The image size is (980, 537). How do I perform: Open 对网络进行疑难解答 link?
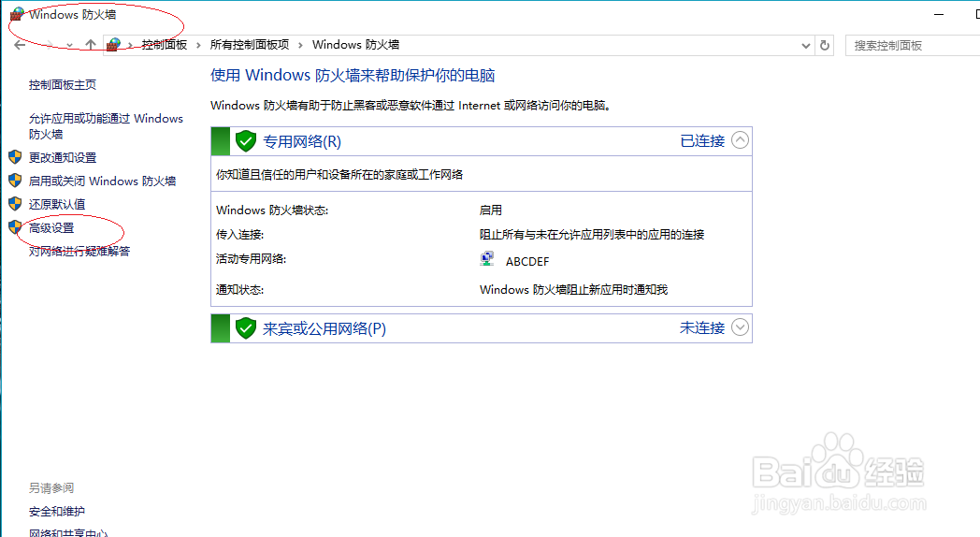79,252
